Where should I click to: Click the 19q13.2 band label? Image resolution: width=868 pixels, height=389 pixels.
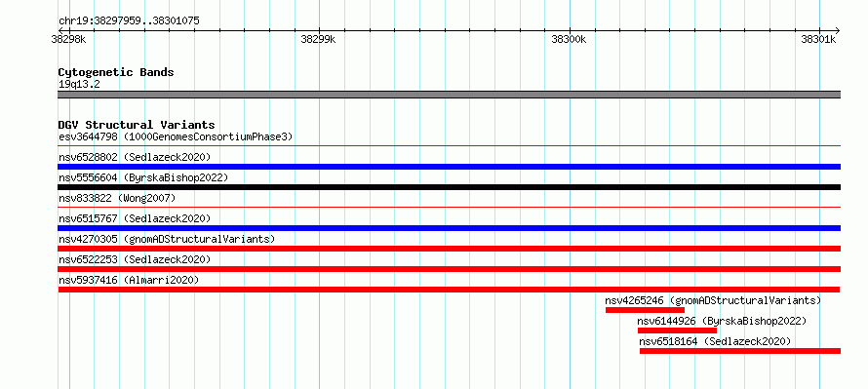click(79, 85)
